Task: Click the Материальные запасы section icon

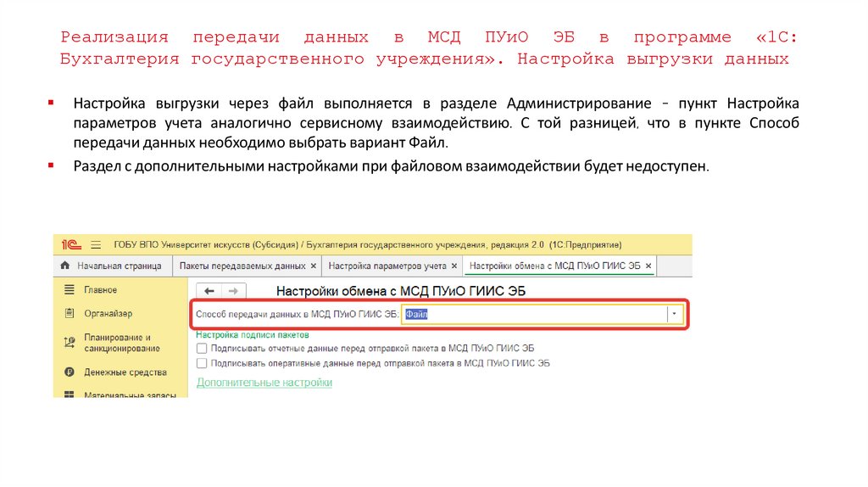Action: click(x=70, y=395)
